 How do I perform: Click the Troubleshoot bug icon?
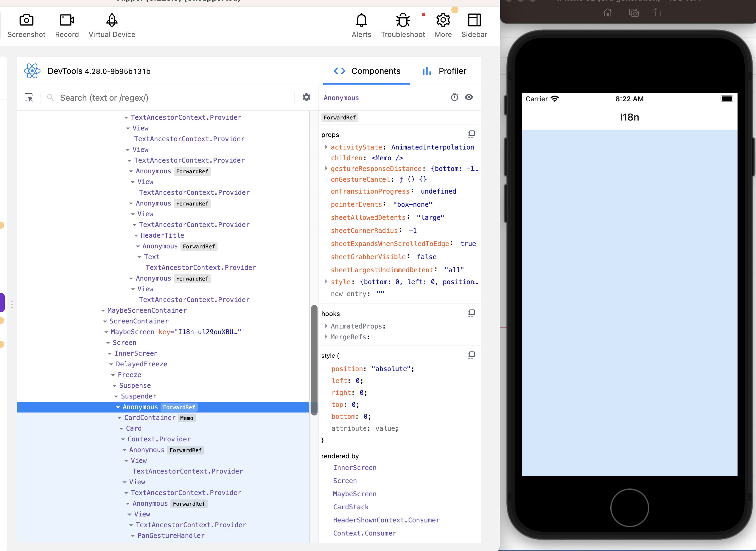tap(402, 20)
